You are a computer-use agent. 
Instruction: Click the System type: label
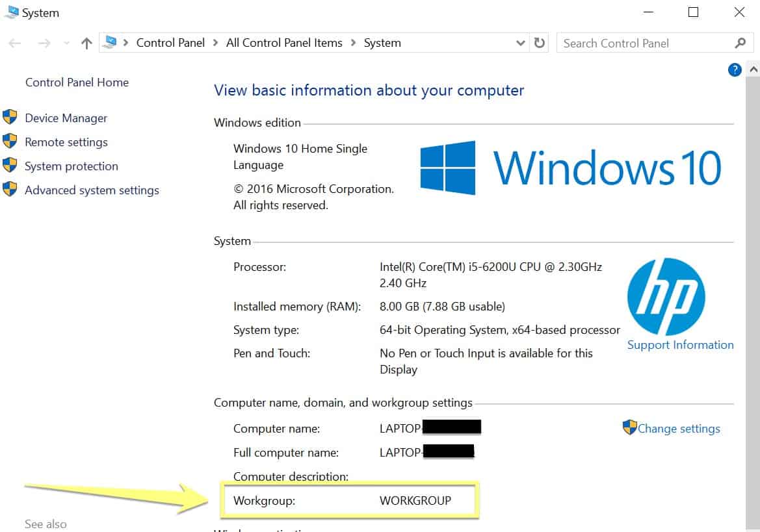pos(266,330)
